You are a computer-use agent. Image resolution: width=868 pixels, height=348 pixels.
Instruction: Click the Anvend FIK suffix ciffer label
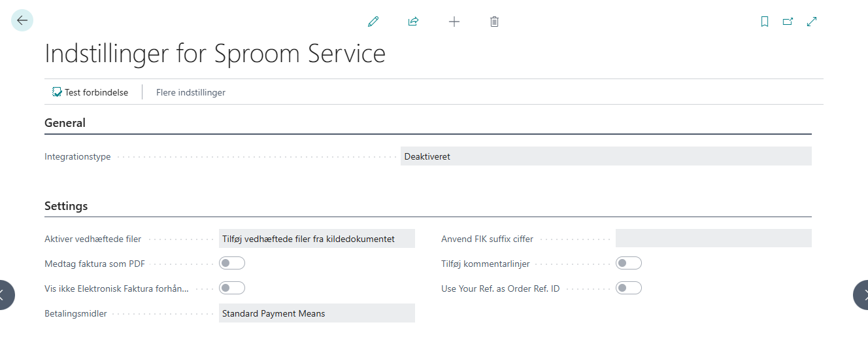click(x=488, y=239)
